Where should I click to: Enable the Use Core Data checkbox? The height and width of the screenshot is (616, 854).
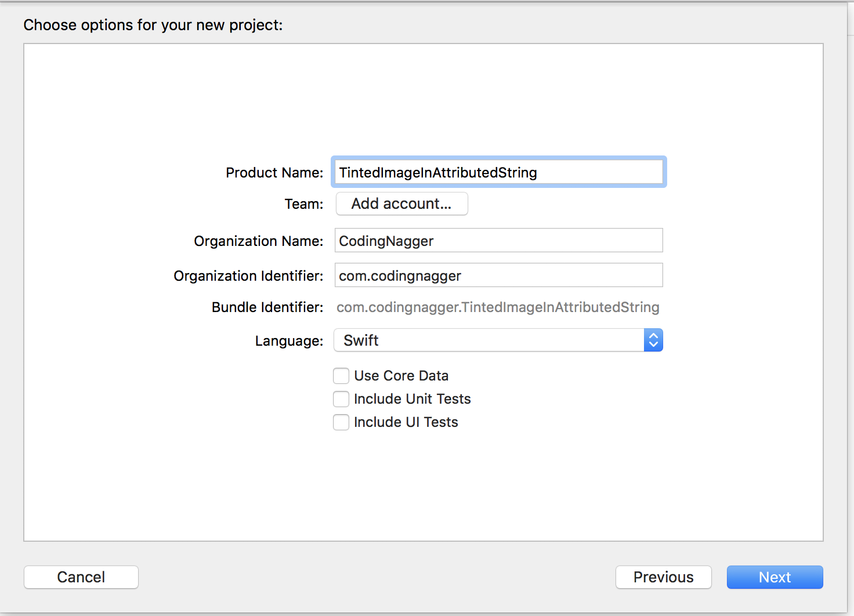click(x=341, y=376)
